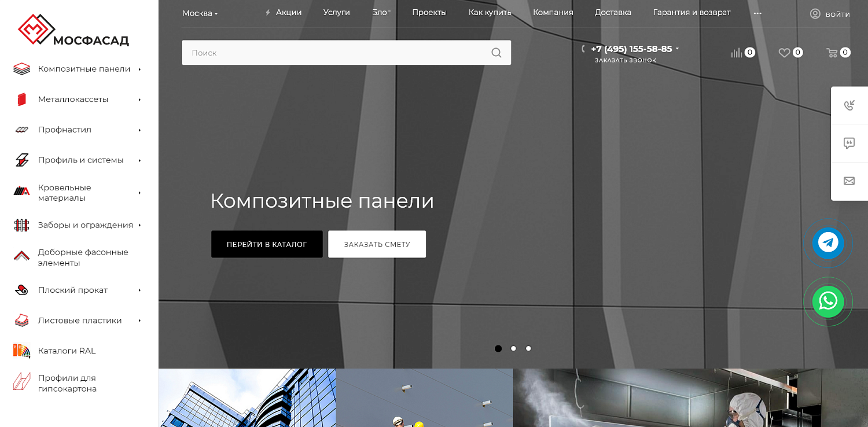
Task: Click the lightning icon beside Акции
Action: coord(268,13)
